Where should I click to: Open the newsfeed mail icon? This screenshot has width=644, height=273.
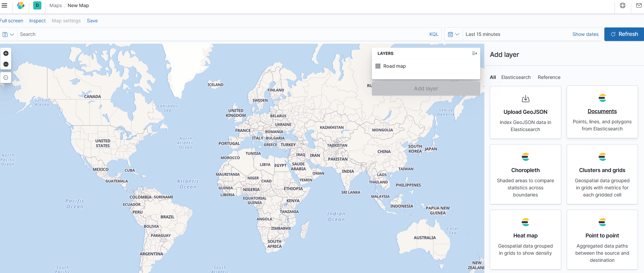click(639, 5)
